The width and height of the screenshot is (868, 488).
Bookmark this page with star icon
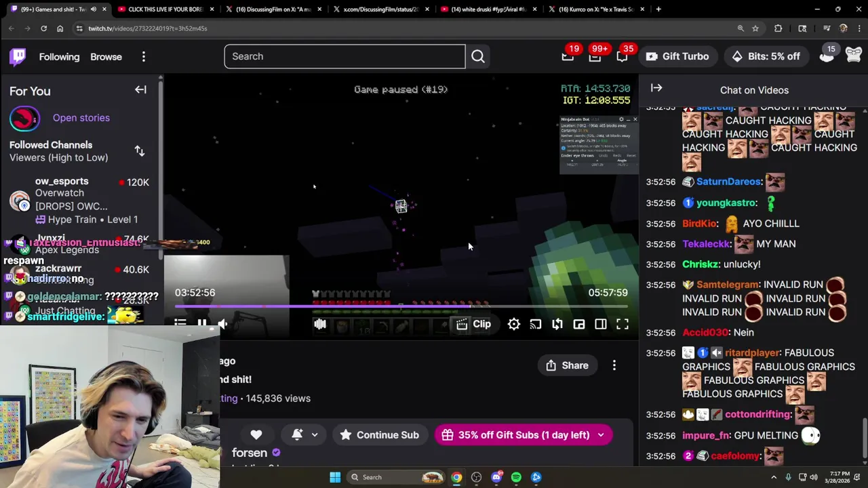[755, 28]
